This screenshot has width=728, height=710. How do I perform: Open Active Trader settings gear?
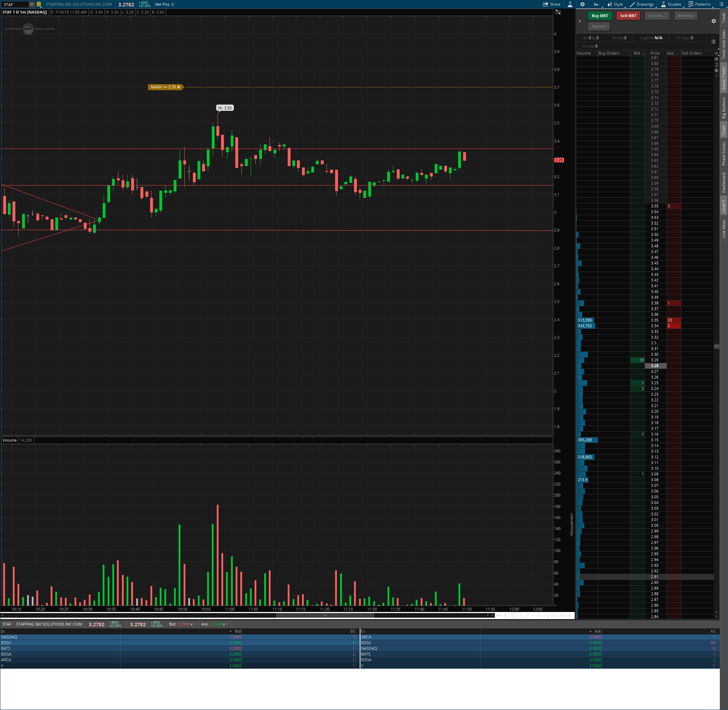coord(713,21)
